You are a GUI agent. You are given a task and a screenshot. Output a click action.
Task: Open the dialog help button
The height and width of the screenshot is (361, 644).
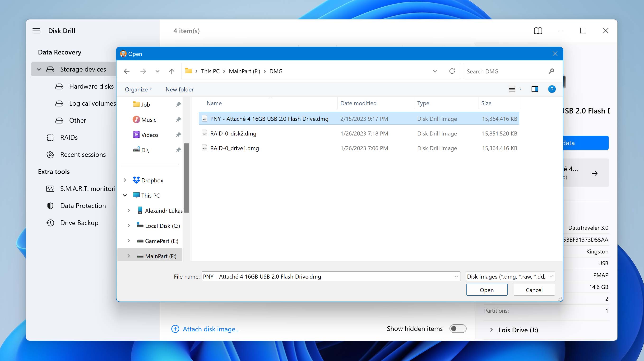pos(552,89)
